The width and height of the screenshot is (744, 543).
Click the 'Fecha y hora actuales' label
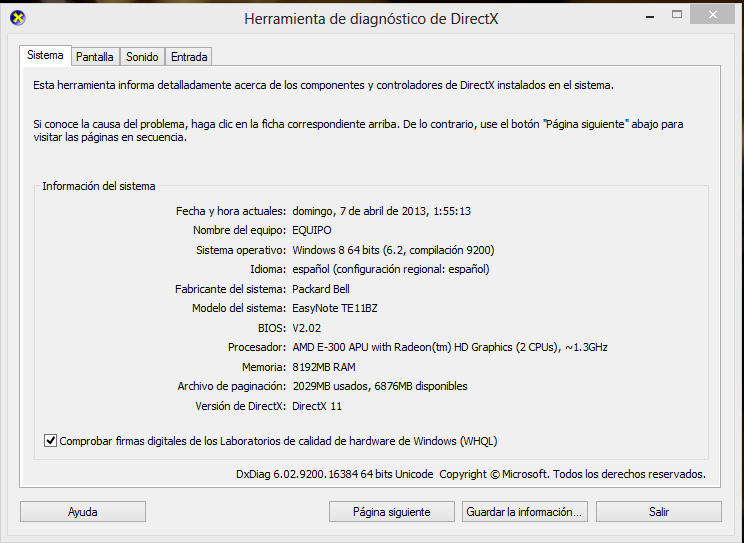point(231,211)
